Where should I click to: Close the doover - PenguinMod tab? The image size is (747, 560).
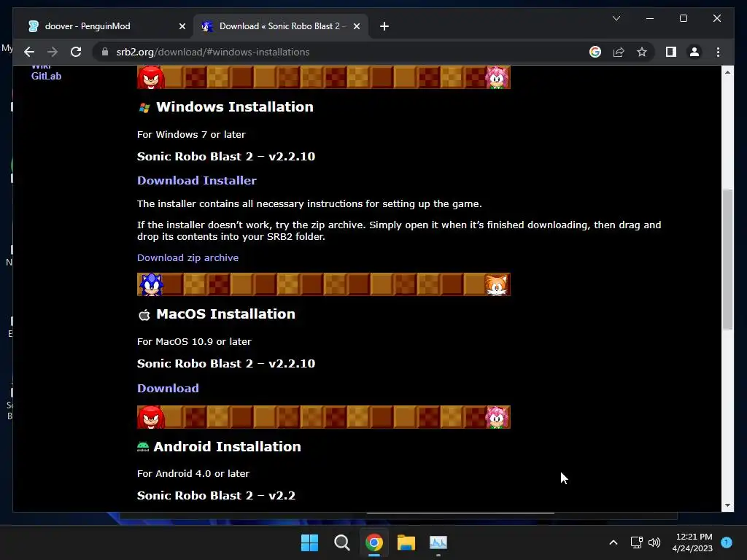(182, 26)
